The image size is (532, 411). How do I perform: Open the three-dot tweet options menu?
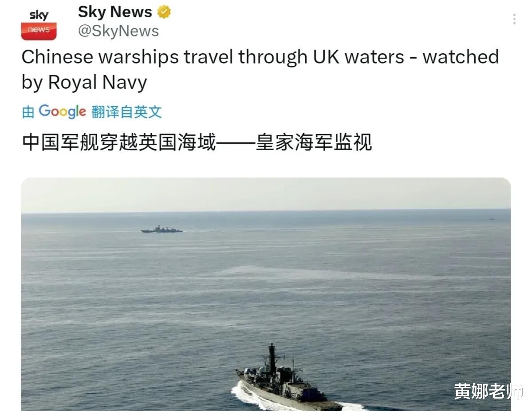point(514,19)
